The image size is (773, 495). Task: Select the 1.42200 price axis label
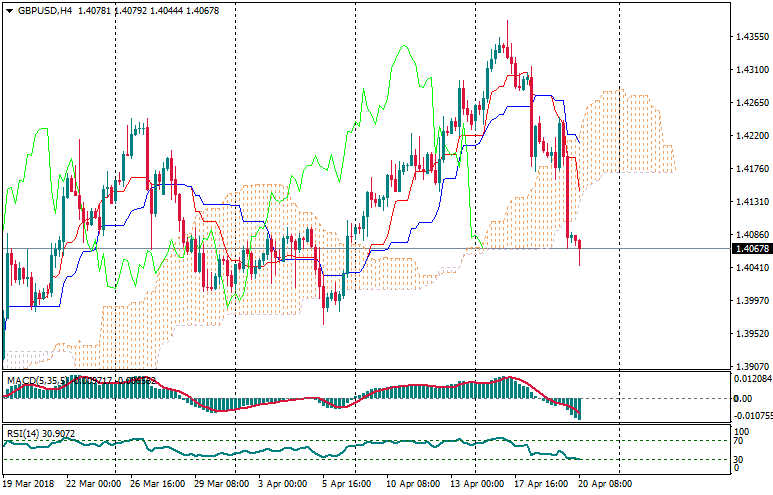751,136
